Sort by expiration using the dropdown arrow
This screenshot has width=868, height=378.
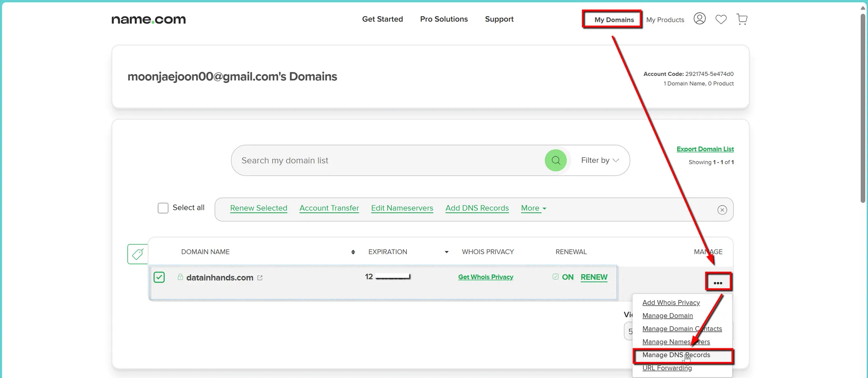446,252
